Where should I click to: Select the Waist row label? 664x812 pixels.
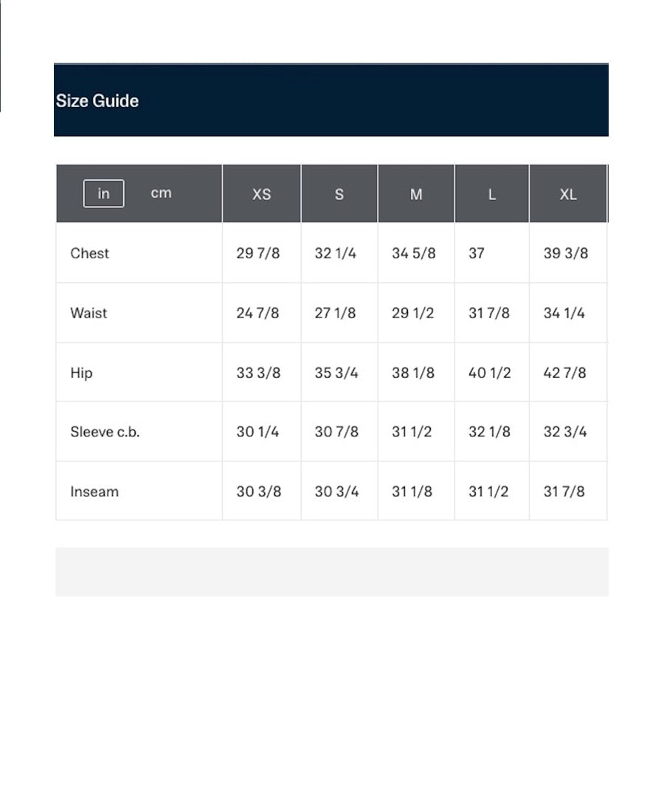pyautogui.click(x=89, y=313)
